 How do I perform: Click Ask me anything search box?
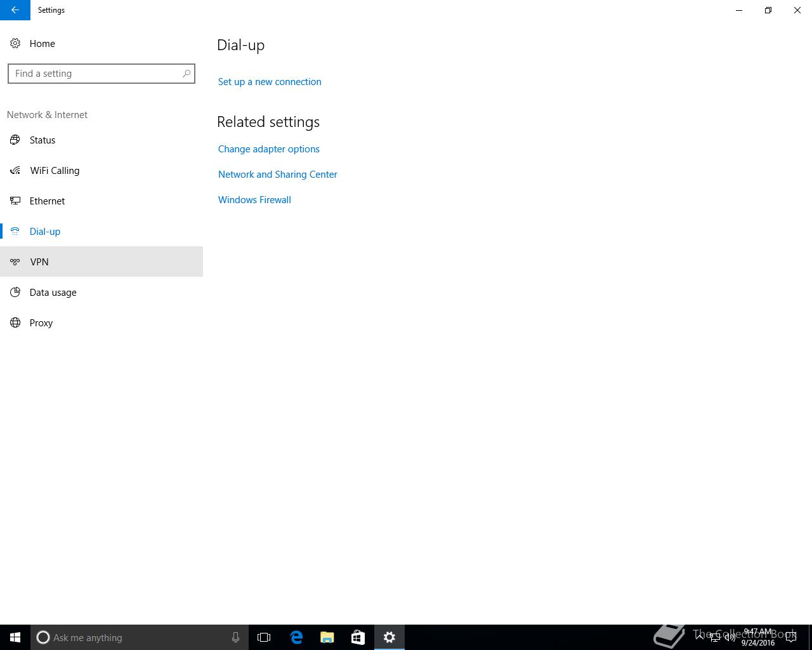click(140, 637)
